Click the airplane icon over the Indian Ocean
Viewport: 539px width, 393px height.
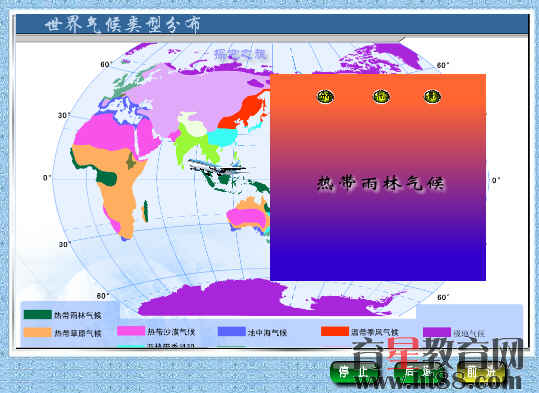point(217,167)
